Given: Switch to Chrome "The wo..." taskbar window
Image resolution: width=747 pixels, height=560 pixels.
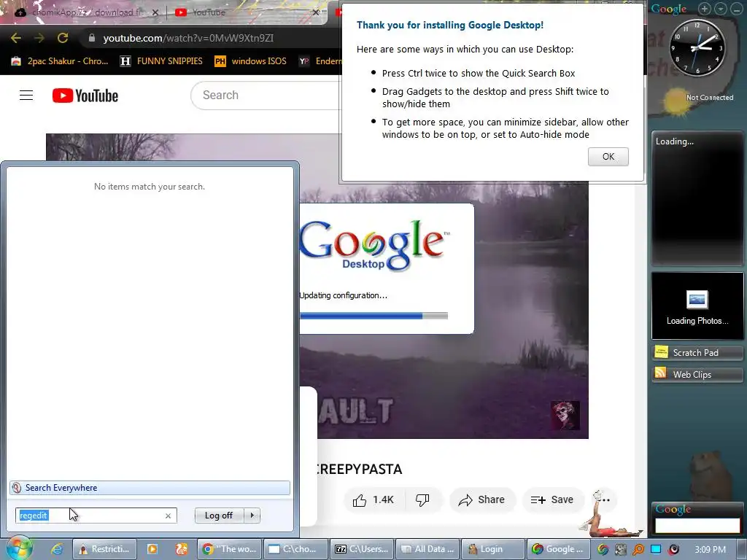Looking at the screenshot, I should tap(231, 549).
